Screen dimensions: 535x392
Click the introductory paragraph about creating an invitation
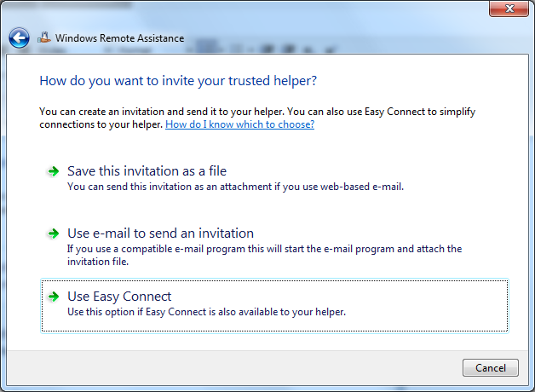pos(257,118)
